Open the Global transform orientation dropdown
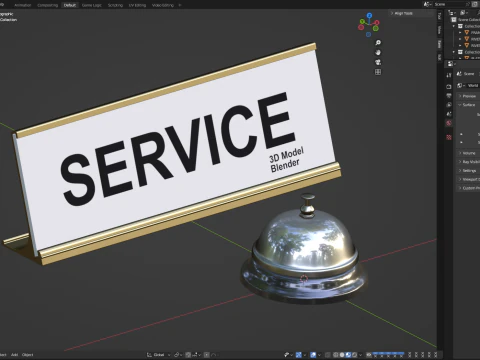The width and height of the screenshot is (480, 360). coord(159,355)
